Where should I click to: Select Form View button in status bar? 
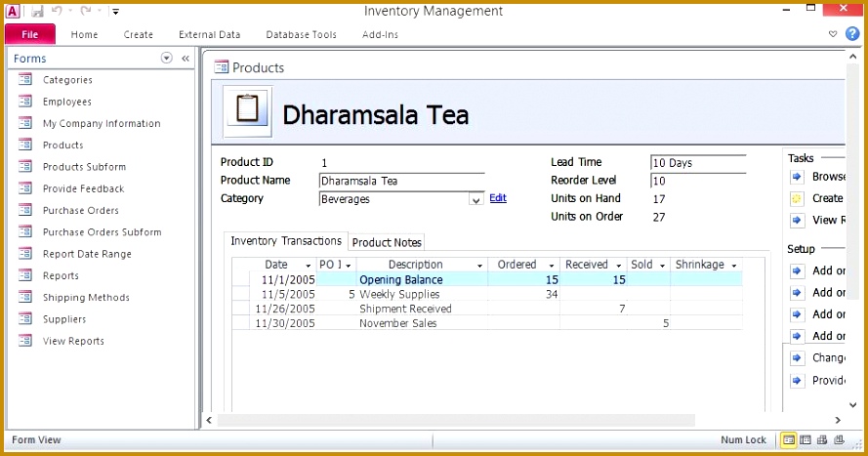(788, 440)
